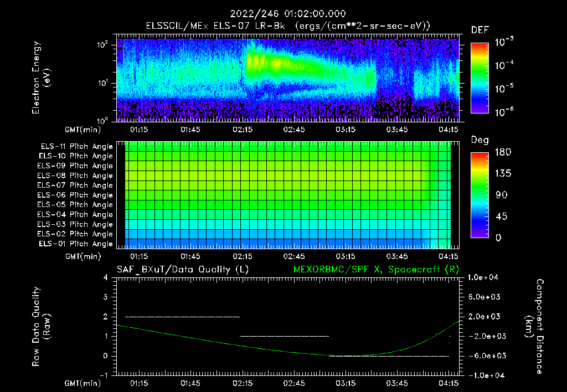567x392 pixels.
Task: Click the ELS-08 Pitch Angle row label
Action: (x=75, y=176)
